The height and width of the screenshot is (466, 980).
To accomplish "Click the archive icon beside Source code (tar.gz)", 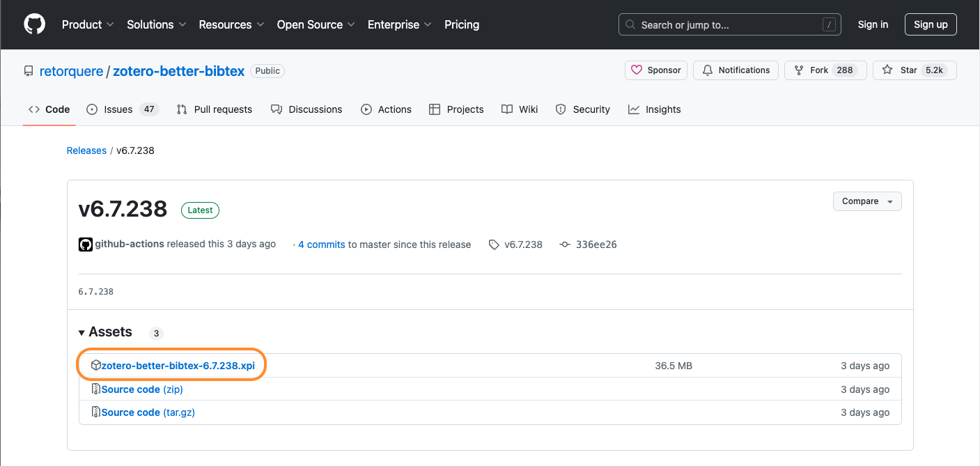I will click(96, 412).
